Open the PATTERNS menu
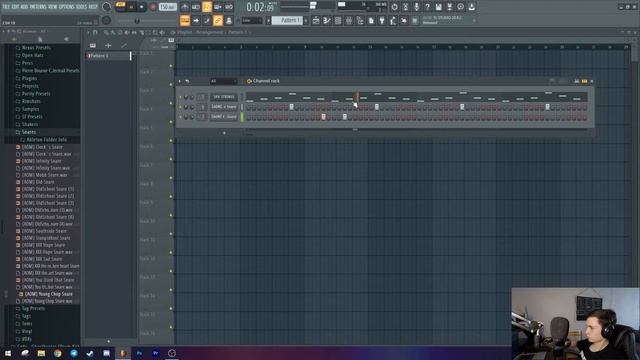 38,7
